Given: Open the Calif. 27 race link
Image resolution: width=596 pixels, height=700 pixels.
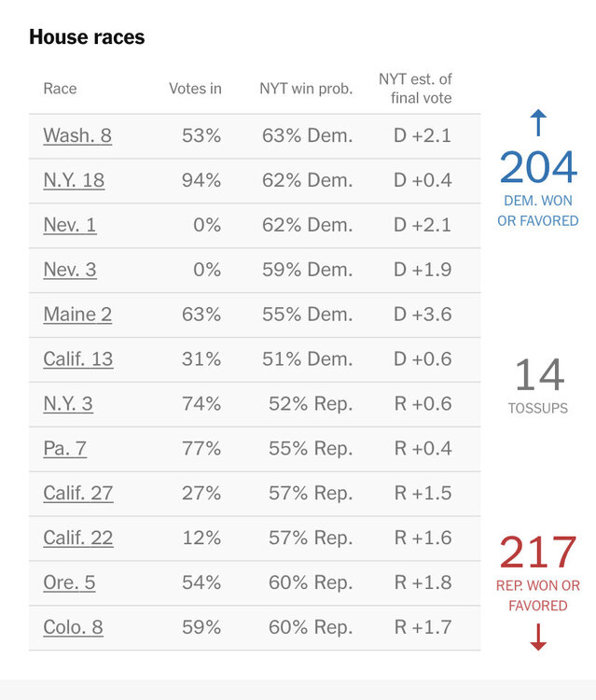Looking at the screenshot, I should 78,494.
